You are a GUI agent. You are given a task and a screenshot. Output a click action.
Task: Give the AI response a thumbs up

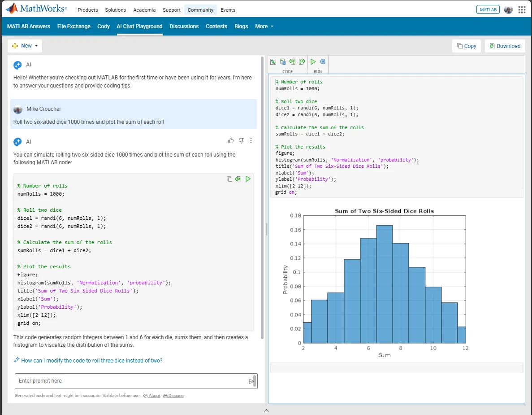(x=231, y=141)
